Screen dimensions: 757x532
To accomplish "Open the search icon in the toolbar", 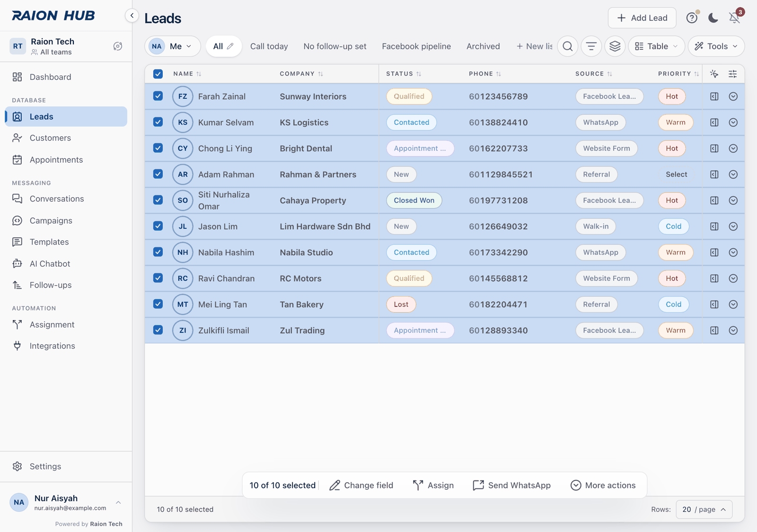I will coord(568,46).
